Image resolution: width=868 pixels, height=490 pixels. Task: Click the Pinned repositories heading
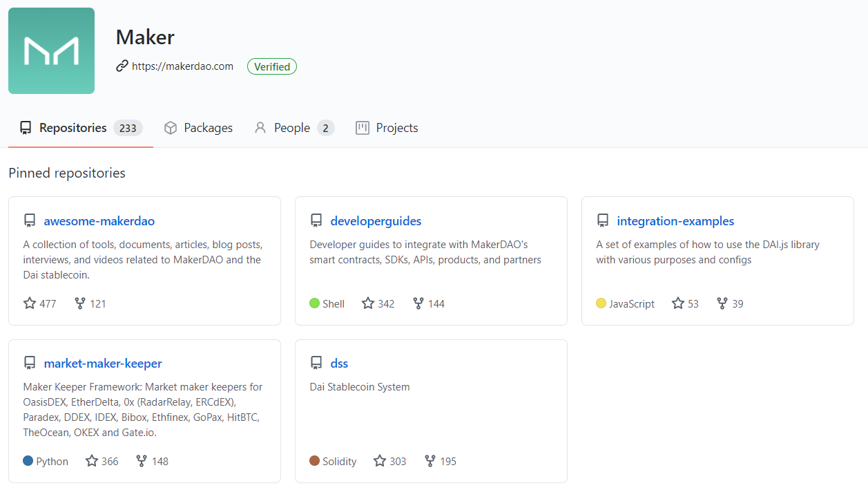click(x=67, y=173)
